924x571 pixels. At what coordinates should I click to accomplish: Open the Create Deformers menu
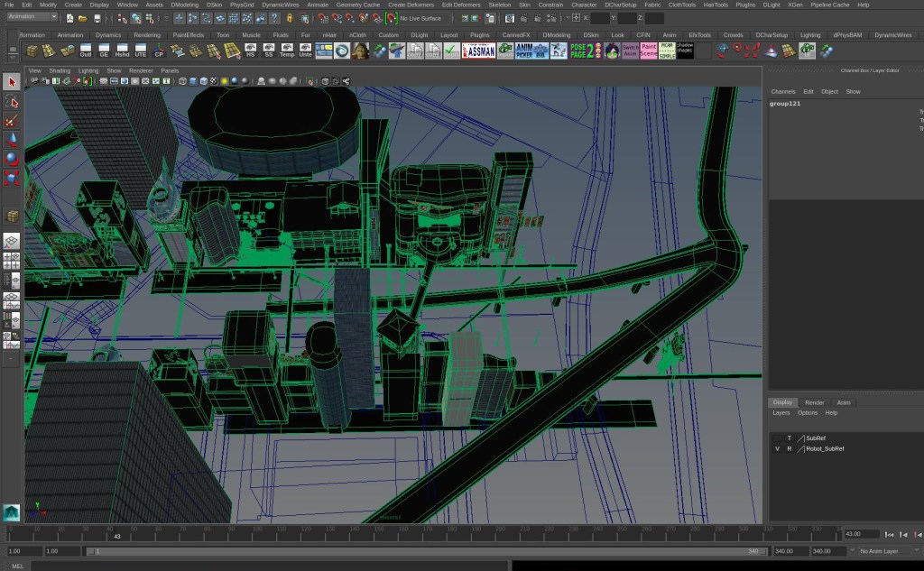click(x=410, y=5)
